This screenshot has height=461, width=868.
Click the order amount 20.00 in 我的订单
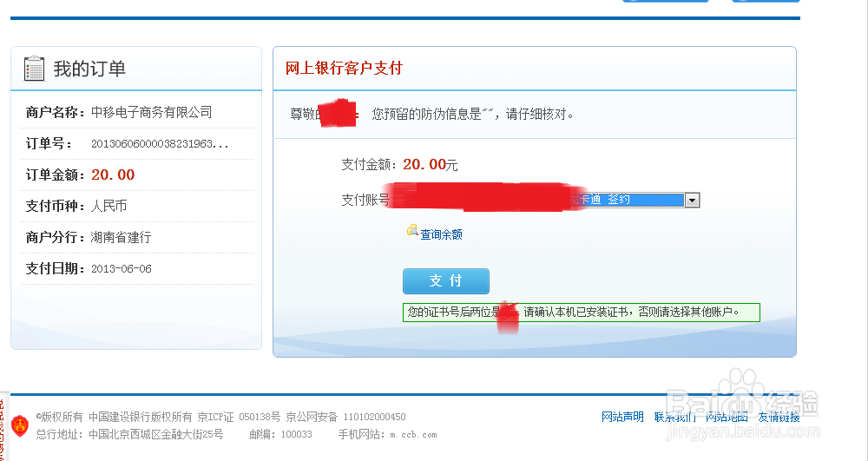click(113, 175)
